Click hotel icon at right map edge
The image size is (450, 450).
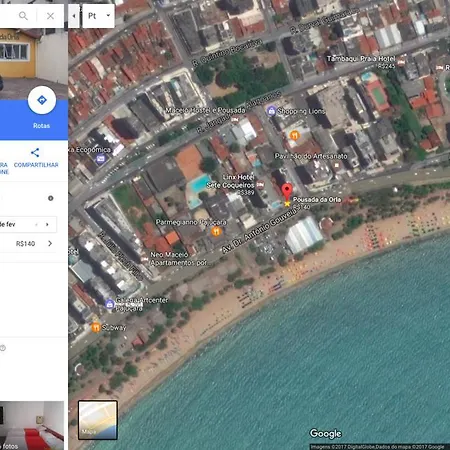coord(440,68)
